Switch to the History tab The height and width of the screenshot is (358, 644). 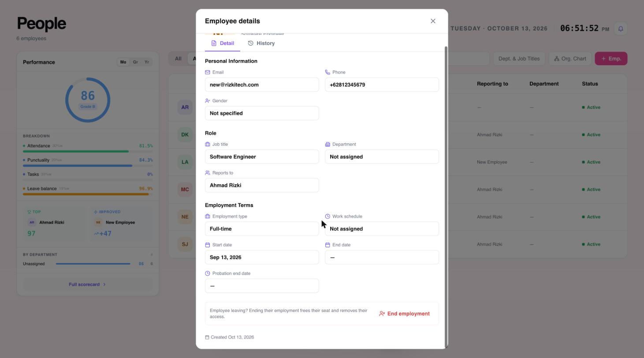[x=261, y=43]
